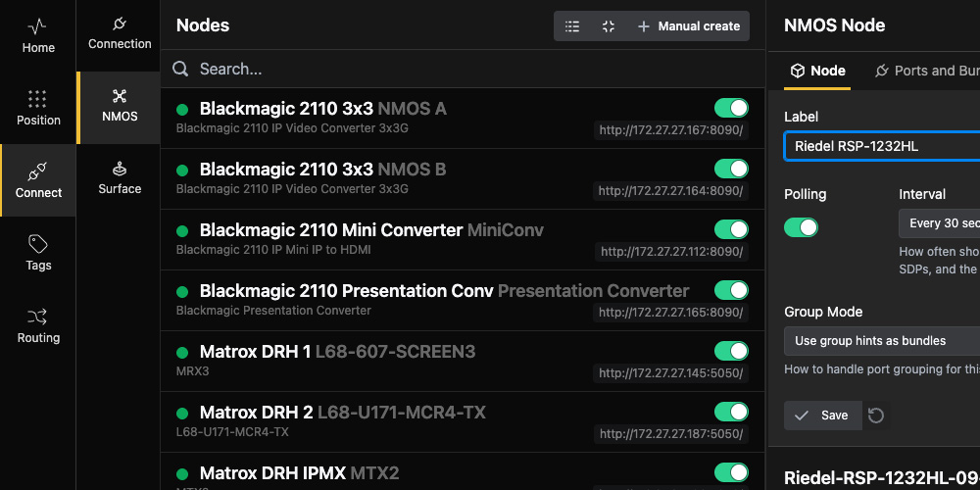This screenshot has width=980, height=490.
Task: Open the Routing section in sidebar
Action: pos(38,325)
